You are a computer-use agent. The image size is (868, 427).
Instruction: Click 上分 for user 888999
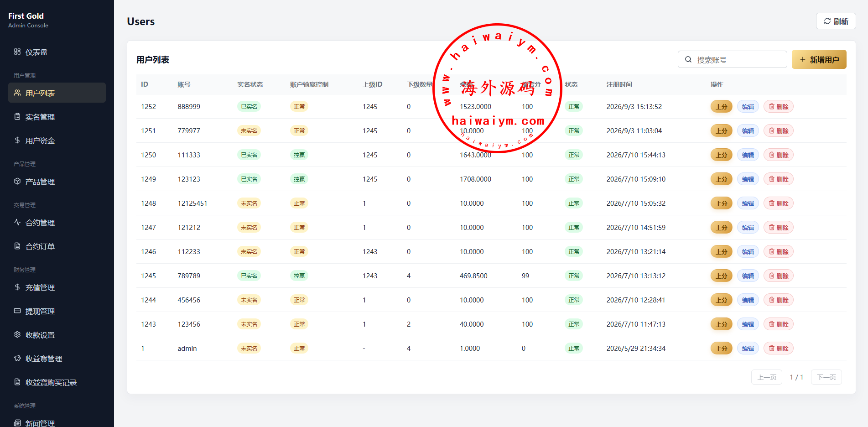click(721, 106)
